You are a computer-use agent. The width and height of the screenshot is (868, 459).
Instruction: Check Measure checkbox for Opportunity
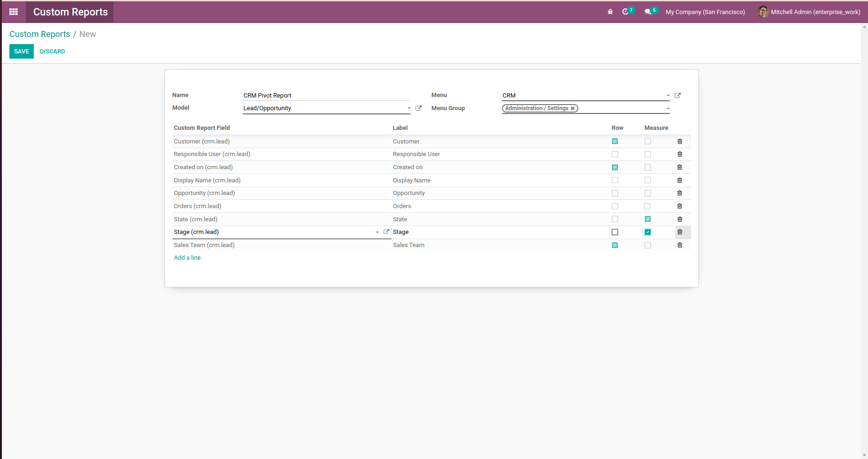click(x=648, y=193)
